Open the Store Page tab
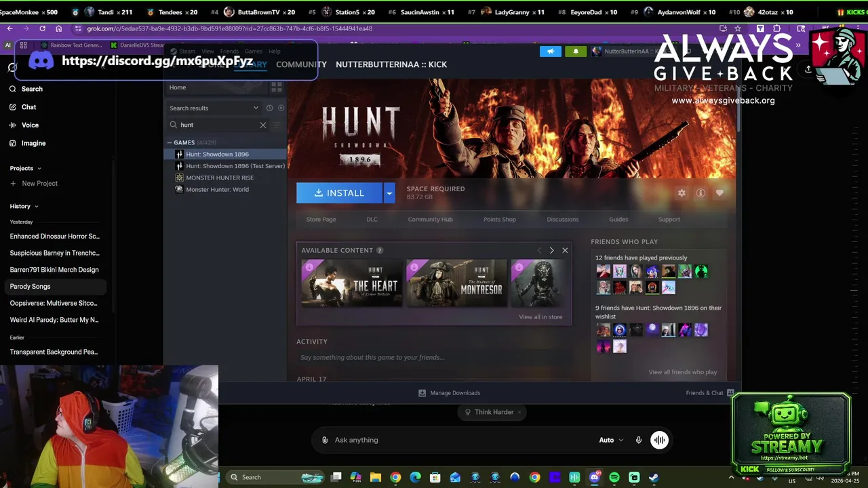This screenshot has width=868, height=488. coord(321,220)
